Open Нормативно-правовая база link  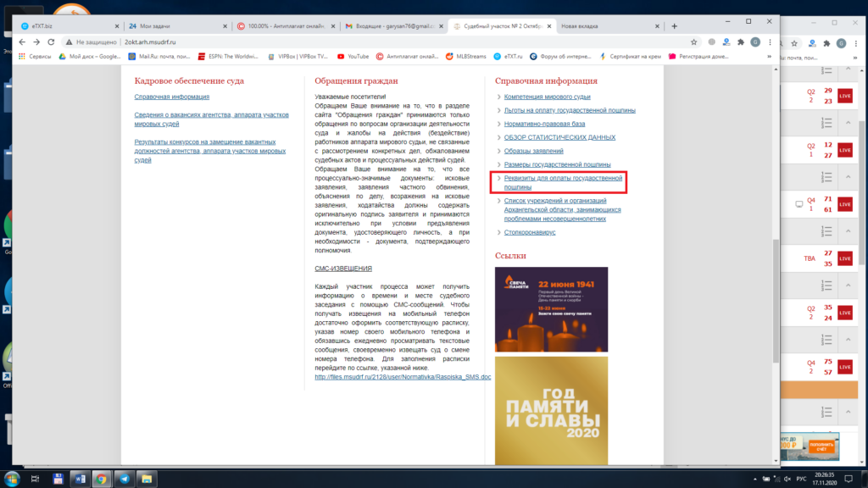[544, 124]
